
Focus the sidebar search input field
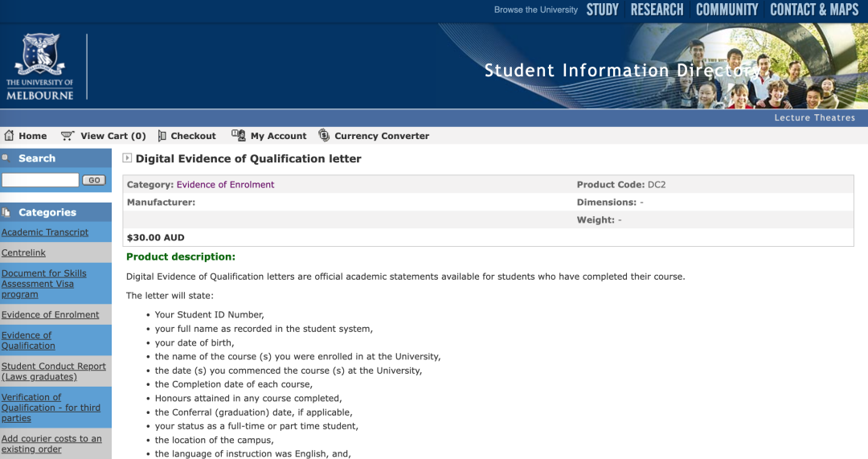coord(40,179)
